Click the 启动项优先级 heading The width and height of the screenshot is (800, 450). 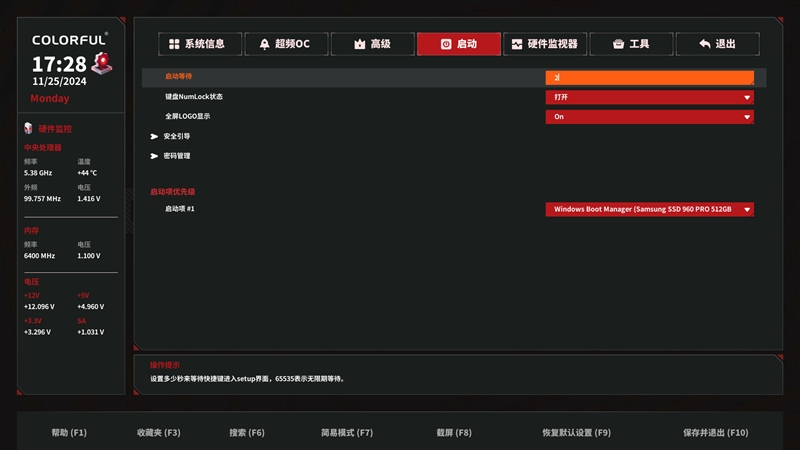pyautogui.click(x=172, y=192)
